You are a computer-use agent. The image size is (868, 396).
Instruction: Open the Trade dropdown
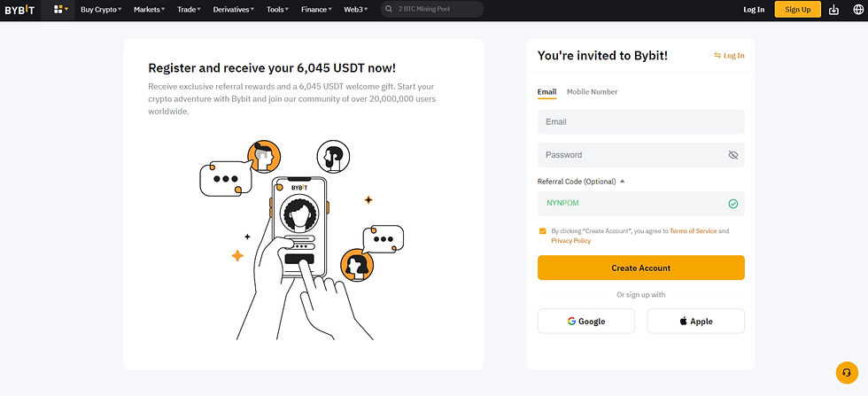(x=189, y=10)
